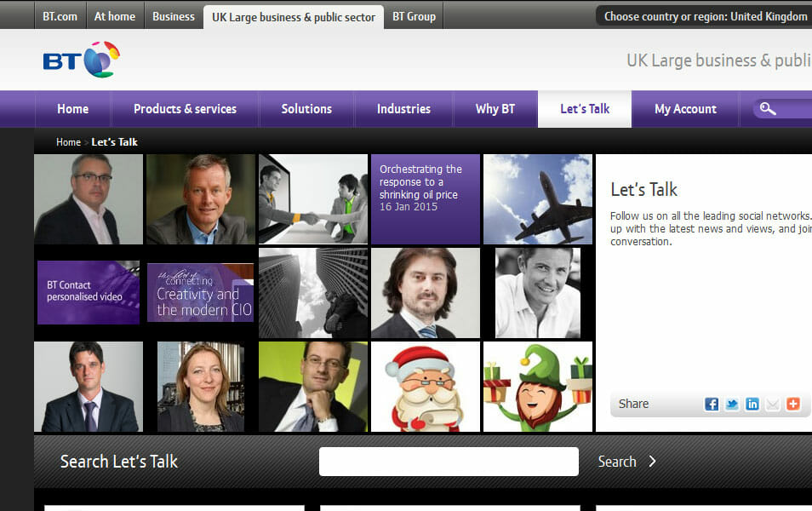Click the Search Let's Talk text field
Viewport: 812px width, 511px height.
click(449, 462)
